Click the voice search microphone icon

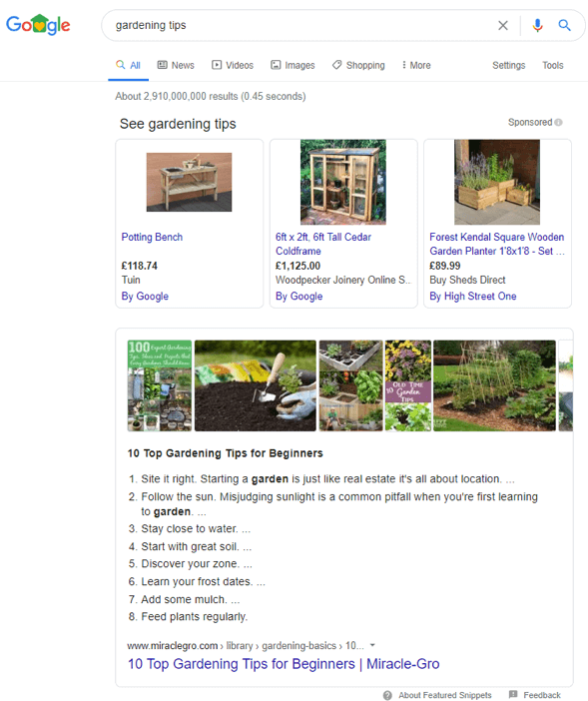click(537, 26)
